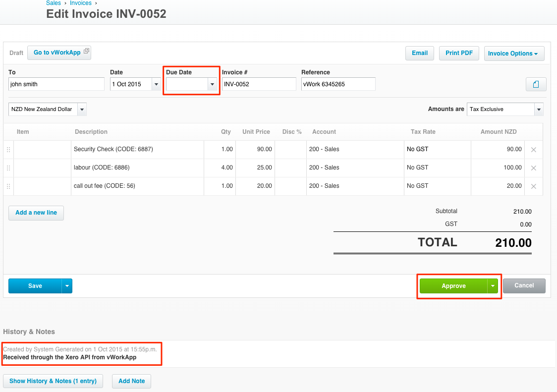
Task: Click the drag handle on Security Check row
Action: tap(8, 149)
